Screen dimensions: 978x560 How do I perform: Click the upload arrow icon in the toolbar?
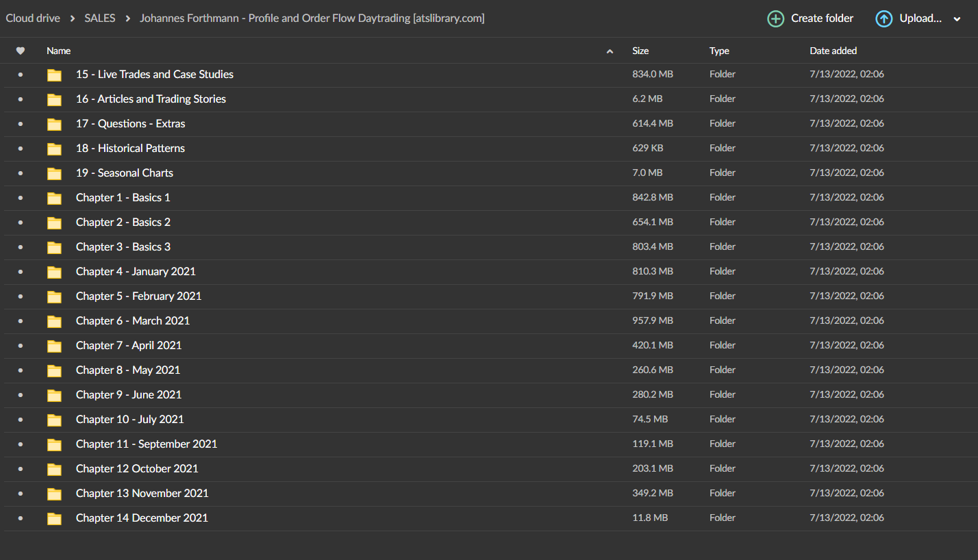point(883,18)
